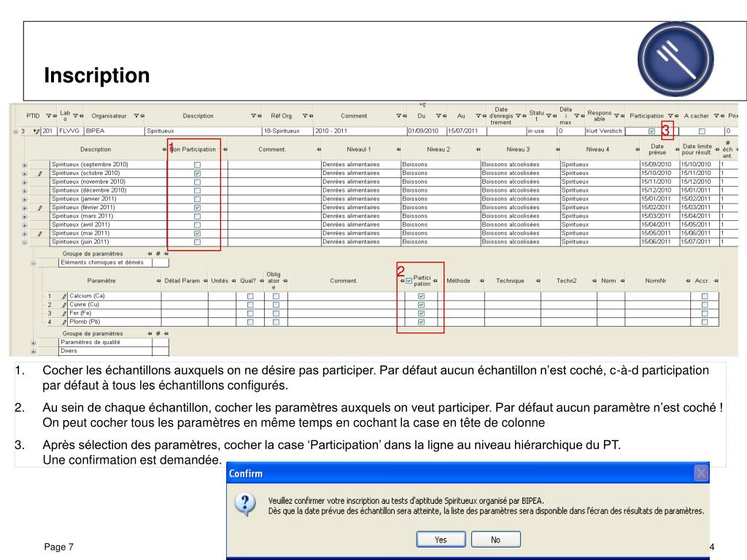The image size is (747, 560).
Task: Click the Unités cell for Calcium (Ca)
Action: pyautogui.click(x=222, y=296)
